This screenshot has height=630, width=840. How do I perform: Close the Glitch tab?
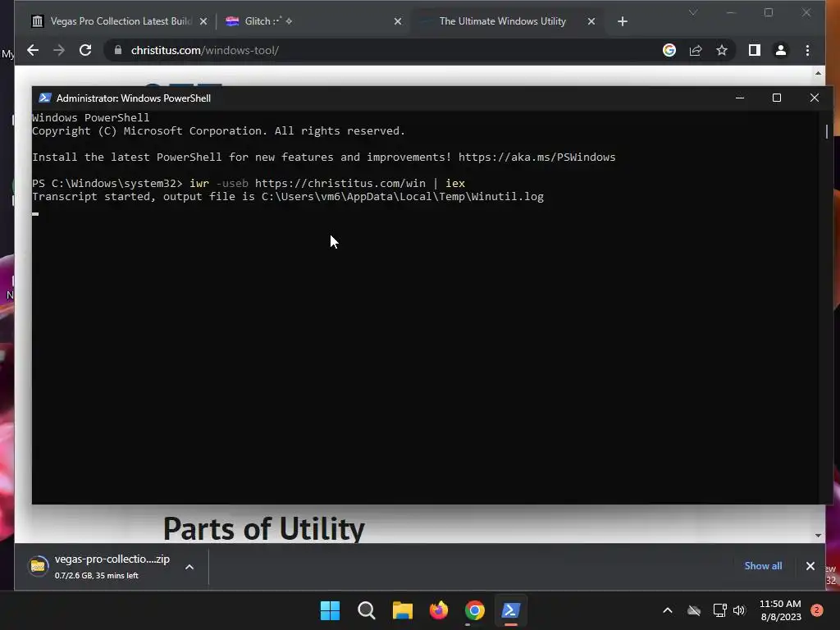coord(398,21)
